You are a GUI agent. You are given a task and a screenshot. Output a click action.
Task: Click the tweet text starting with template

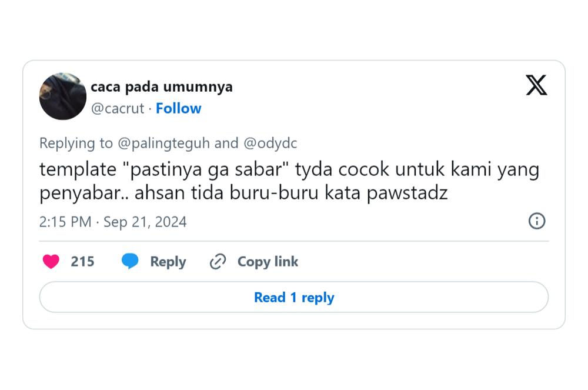[289, 181]
